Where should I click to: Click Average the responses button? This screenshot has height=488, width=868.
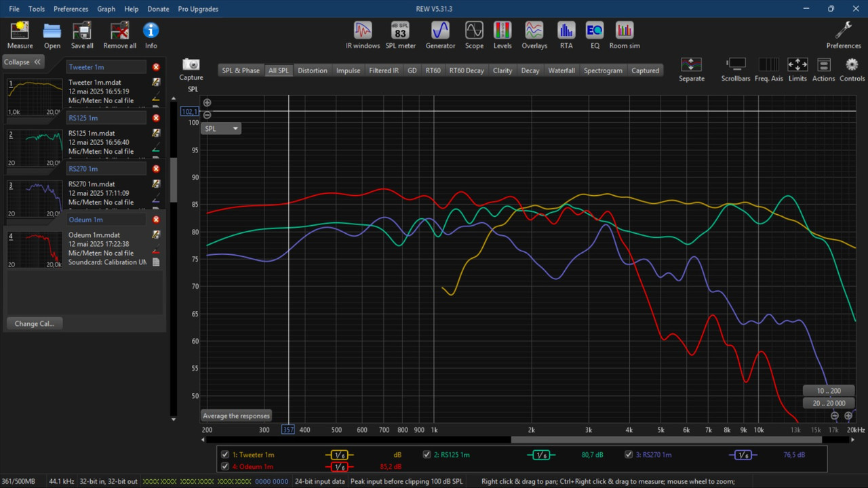pos(236,415)
